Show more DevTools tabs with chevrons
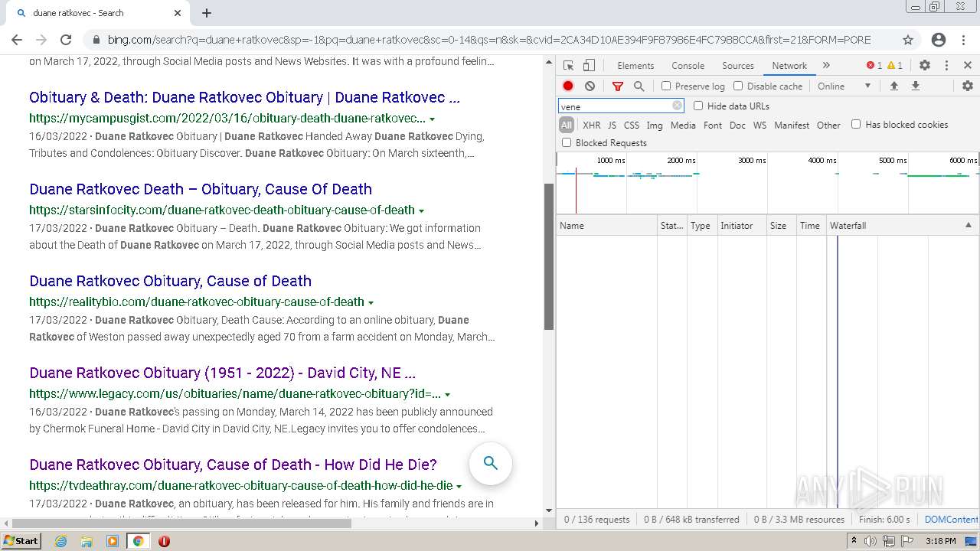This screenshot has height=551, width=980. pos(826,66)
